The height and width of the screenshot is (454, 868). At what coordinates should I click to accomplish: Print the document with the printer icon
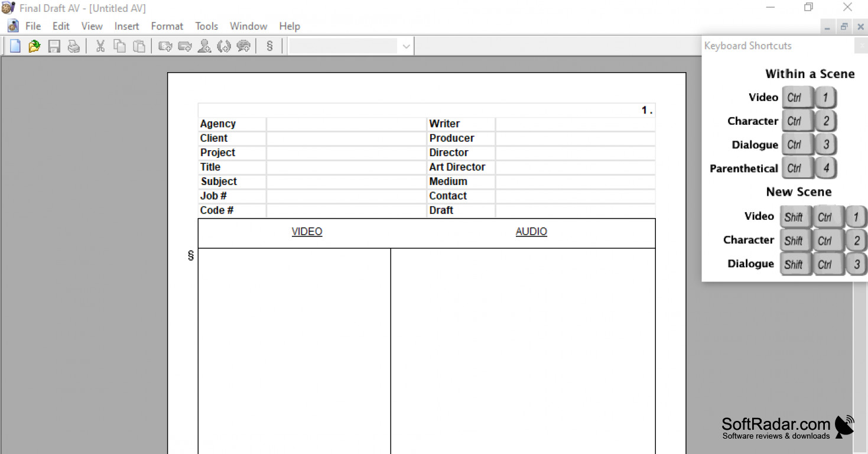pos(73,46)
